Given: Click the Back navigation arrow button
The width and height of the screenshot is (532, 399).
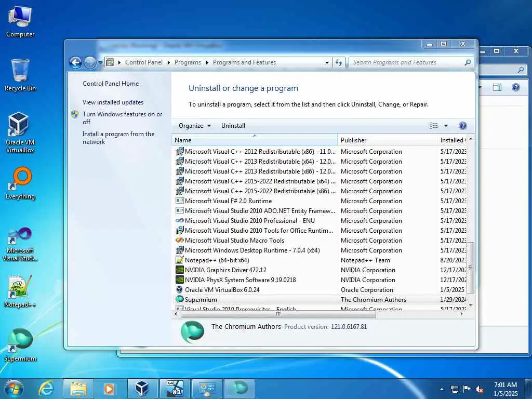Looking at the screenshot, I should (x=75, y=62).
